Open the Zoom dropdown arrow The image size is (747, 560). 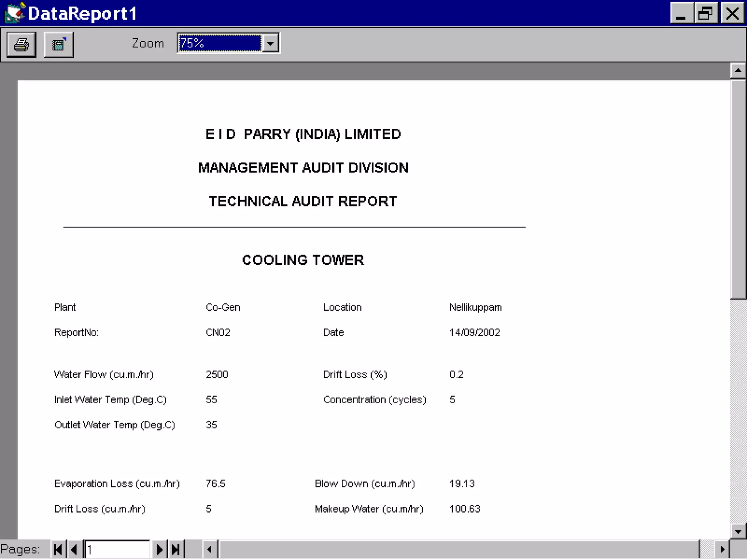[x=270, y=43]
